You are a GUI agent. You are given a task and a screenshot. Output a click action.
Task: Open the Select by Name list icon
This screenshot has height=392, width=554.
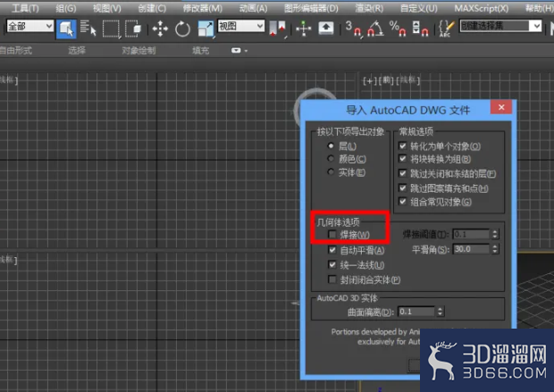[88, 29]
